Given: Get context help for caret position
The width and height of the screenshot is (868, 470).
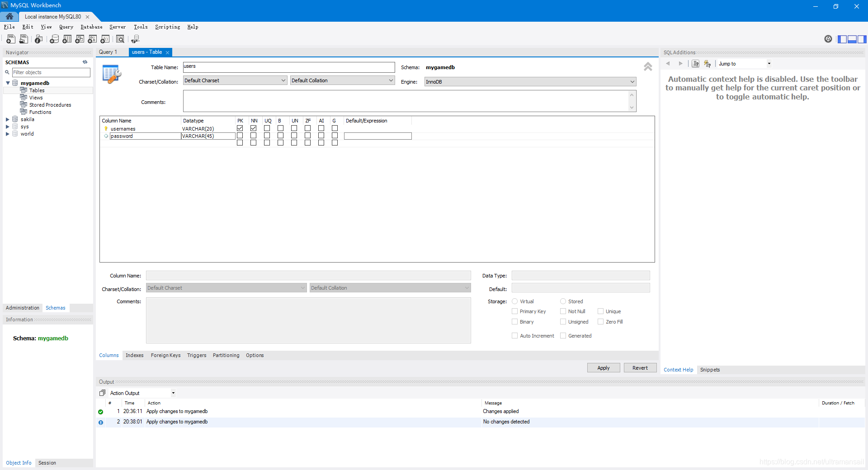Looking at the screenshot, I should tap(696, 64).
